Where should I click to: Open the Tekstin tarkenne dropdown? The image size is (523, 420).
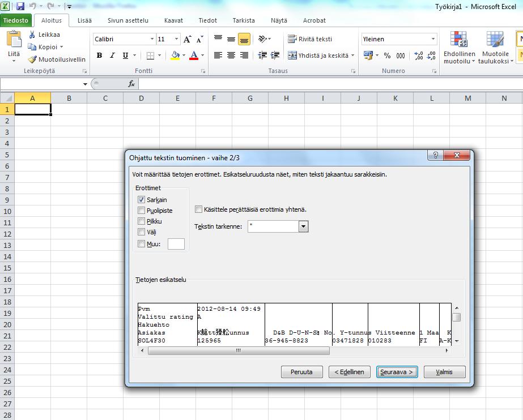point(303,226)
